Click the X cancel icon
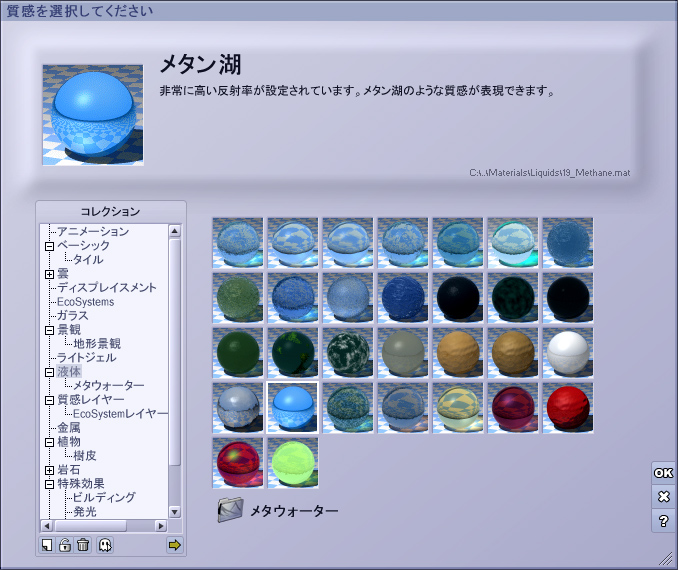The width and height of the screenshot is (678, 570). pyautogui.click(x=663, y=497)
